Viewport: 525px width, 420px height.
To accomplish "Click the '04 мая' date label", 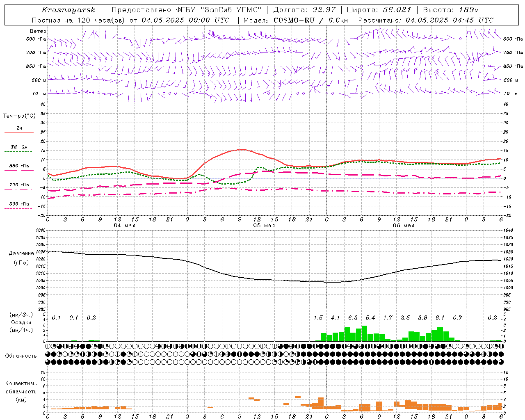I will [x=124, y=226].
